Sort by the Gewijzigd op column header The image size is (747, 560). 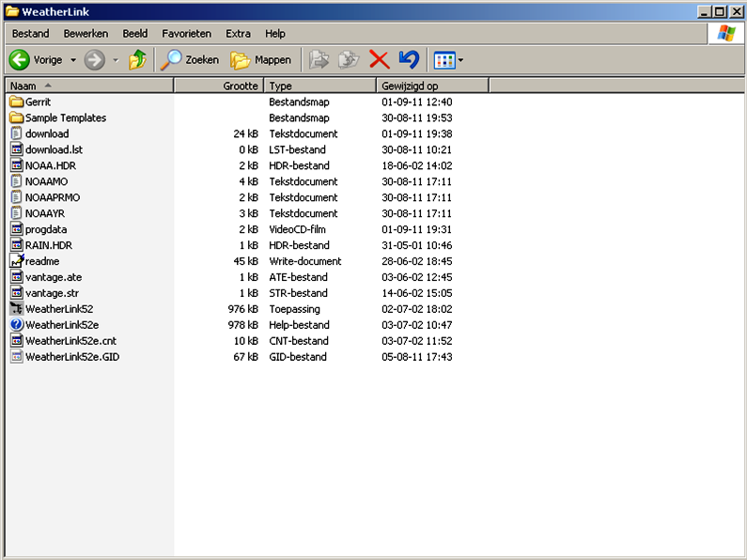pos(432,86)
